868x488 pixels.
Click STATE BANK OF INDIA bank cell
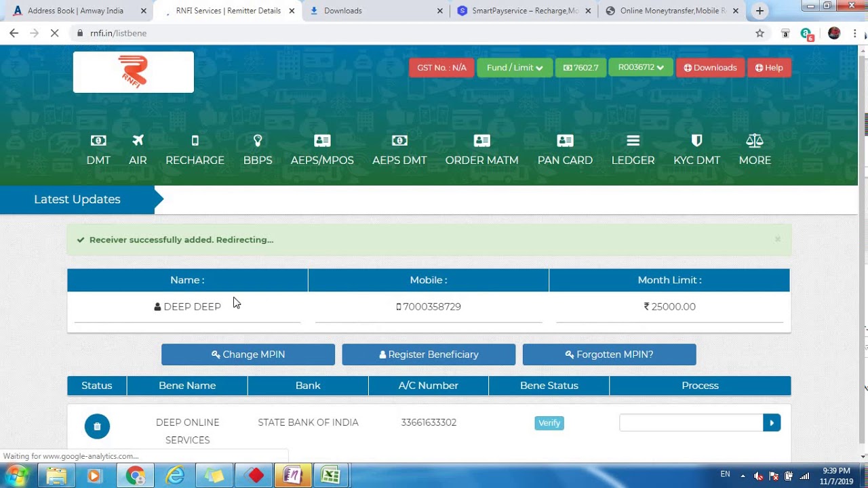[x=308, y=422]
